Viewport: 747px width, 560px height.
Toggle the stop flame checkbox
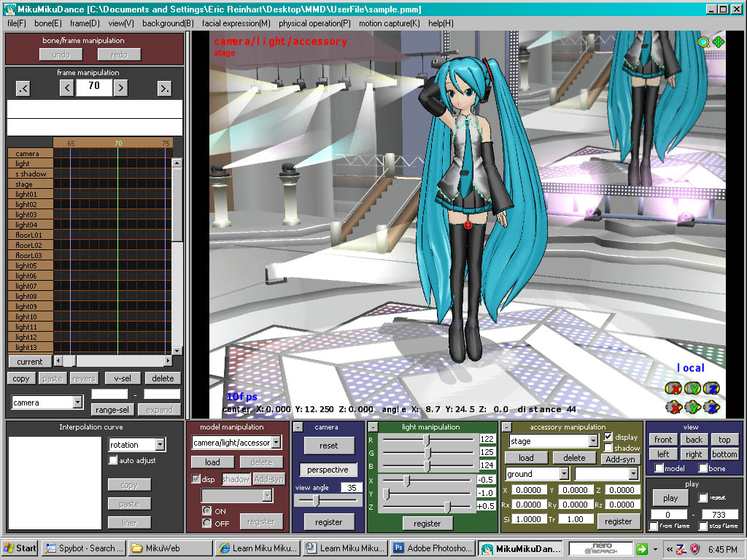click(703, 526)
